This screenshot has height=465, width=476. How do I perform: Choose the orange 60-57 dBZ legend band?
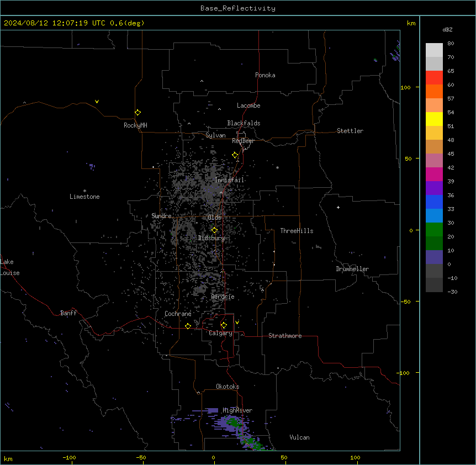pos(434,91)
